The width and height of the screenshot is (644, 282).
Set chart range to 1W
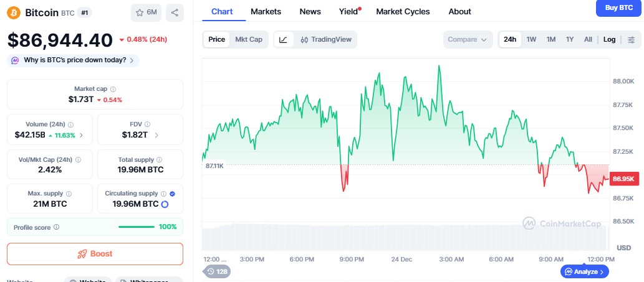[531, 39]
